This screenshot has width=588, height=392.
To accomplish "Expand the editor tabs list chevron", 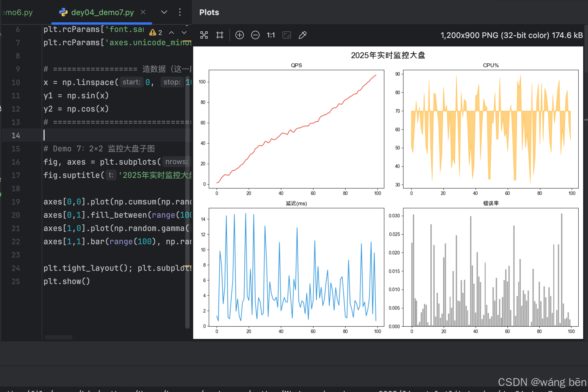I will click(x=164, y=12).
